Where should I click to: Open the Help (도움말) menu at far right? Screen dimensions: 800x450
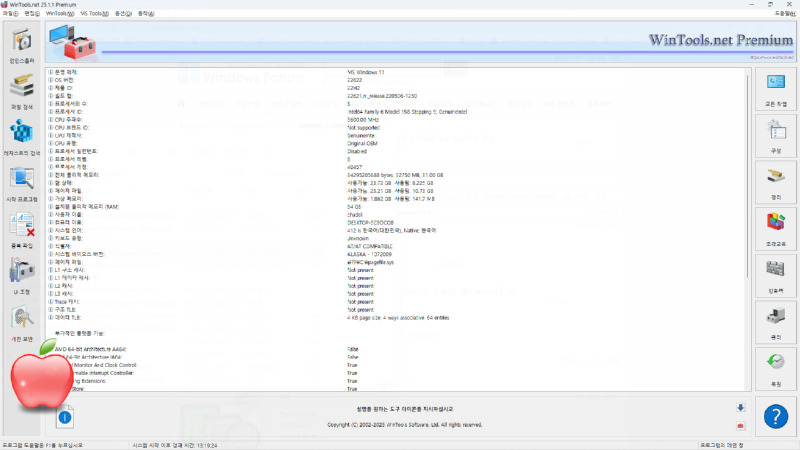785,14
